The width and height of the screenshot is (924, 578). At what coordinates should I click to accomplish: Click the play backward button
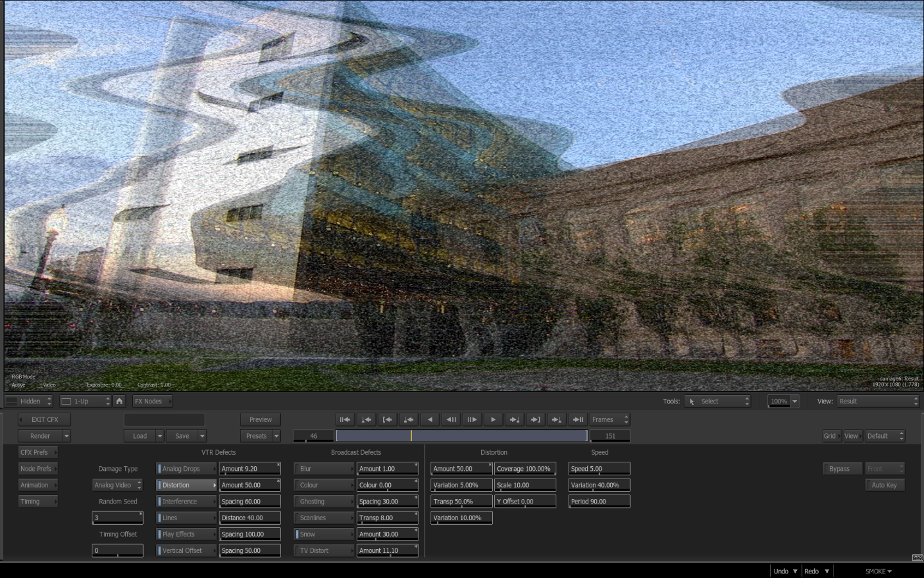(x=430, y=419)
